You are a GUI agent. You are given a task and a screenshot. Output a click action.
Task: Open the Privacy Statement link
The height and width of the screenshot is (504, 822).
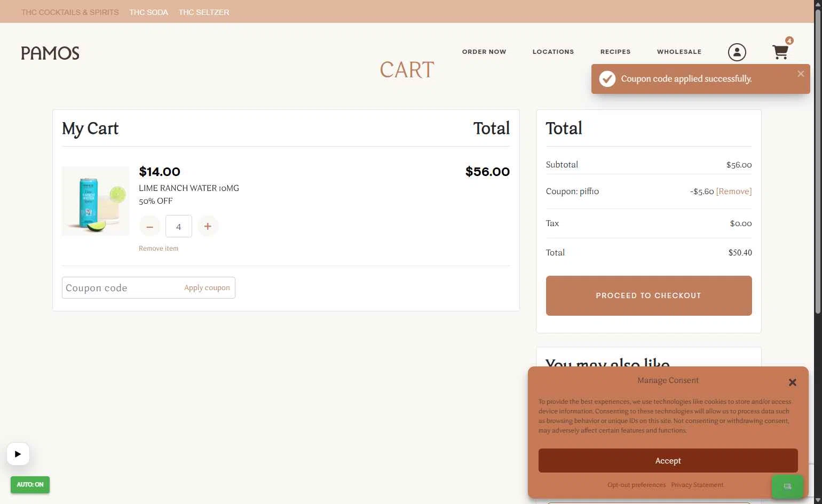click(697, 485)
